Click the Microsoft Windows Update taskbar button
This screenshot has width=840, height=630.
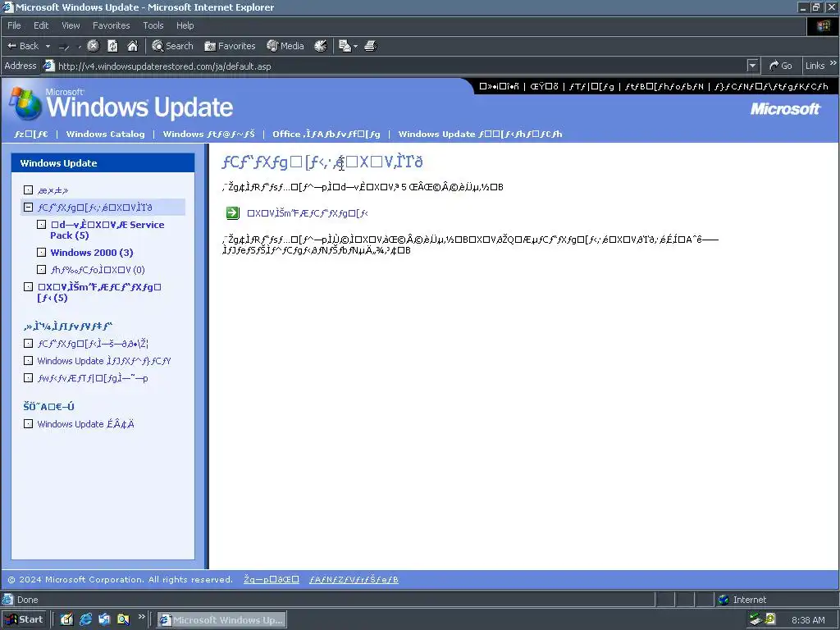pyautogui.click(x=221, y=620)
